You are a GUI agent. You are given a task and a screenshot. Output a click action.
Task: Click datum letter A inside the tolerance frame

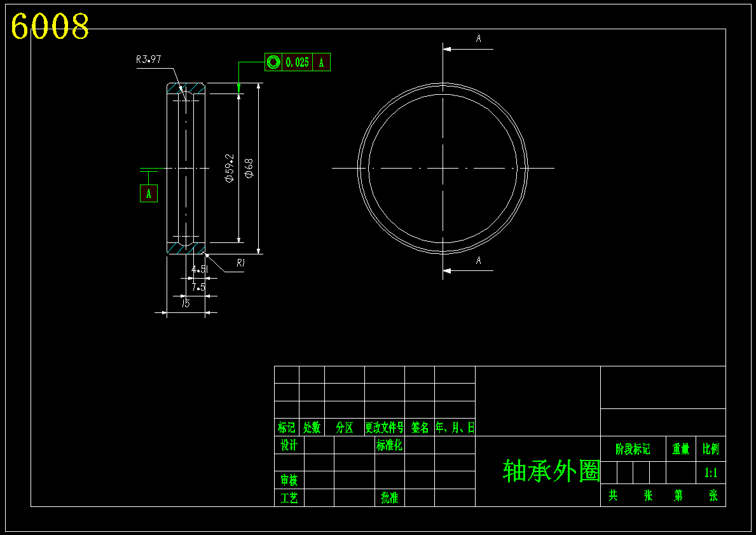322,62
